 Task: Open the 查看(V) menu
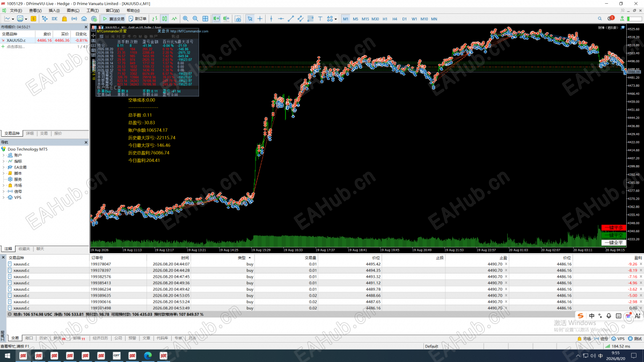click(35, 10)
